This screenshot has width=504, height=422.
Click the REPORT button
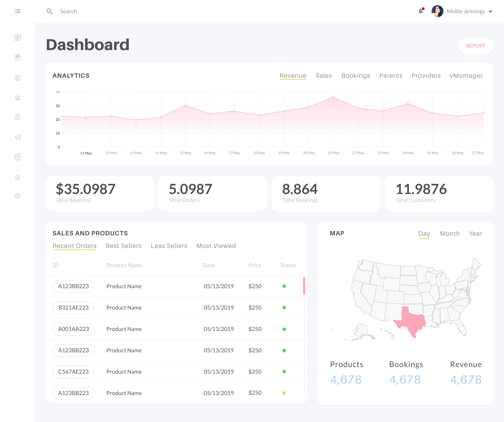point(475,46)
